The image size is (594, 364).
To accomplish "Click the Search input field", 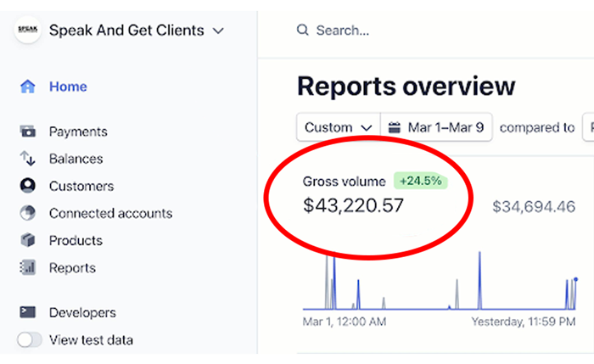I will [x=382, y=31].
